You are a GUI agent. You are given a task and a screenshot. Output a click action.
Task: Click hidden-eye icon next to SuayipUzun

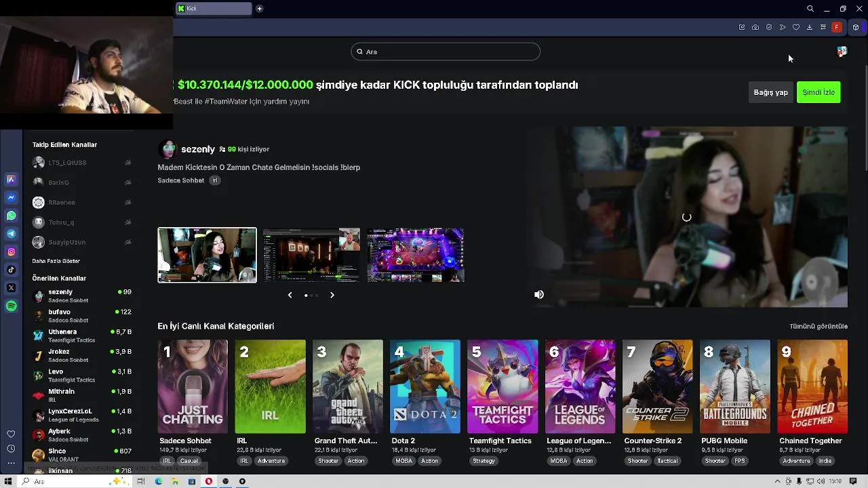tap(127, 242)
